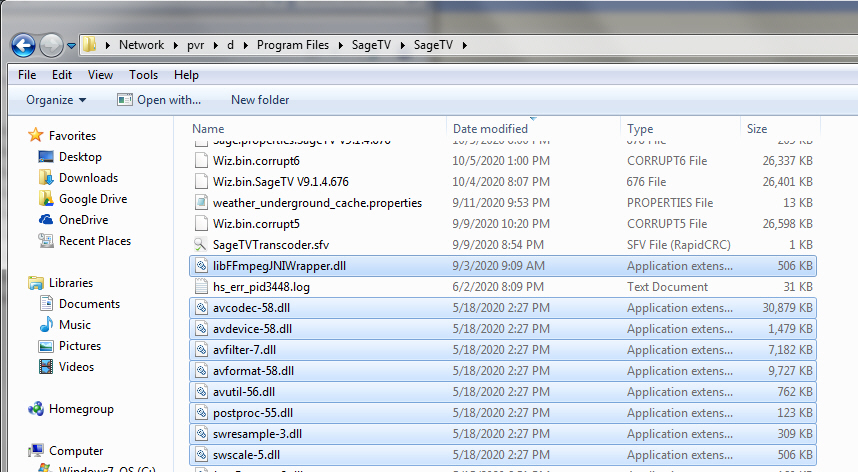Open the Organize dropdown

(56, 100)
